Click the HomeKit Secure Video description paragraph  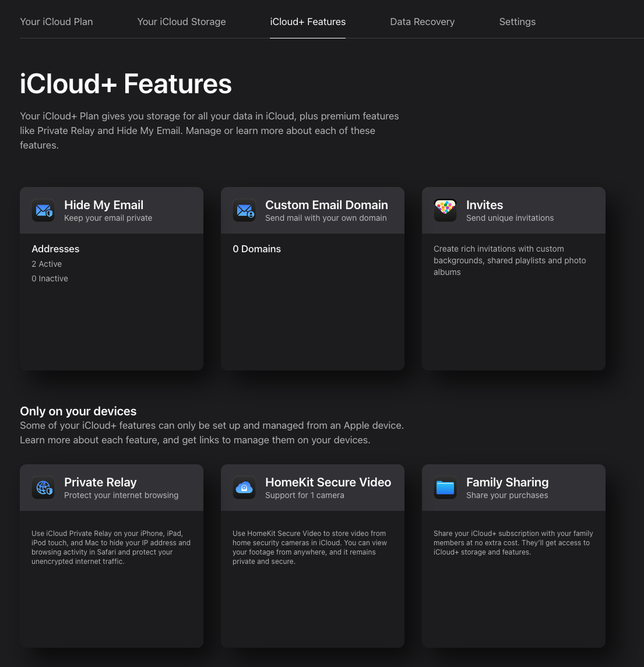point(310,548)
